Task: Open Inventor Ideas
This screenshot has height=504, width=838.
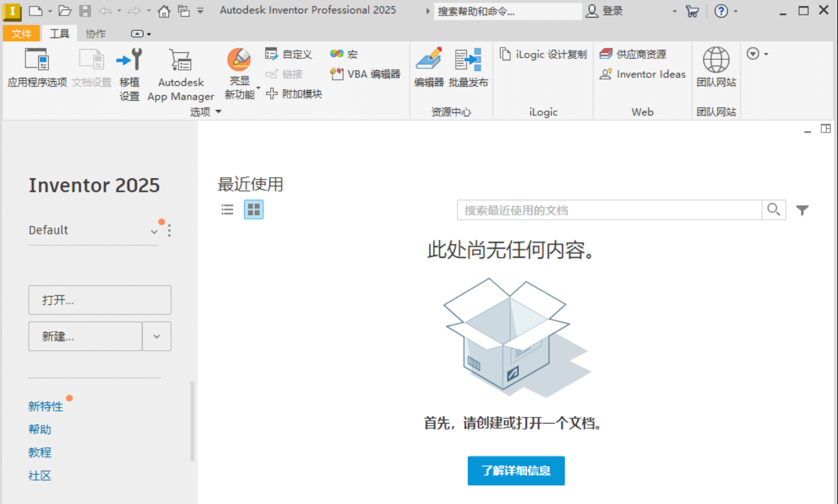Action: tap(642, 74)
